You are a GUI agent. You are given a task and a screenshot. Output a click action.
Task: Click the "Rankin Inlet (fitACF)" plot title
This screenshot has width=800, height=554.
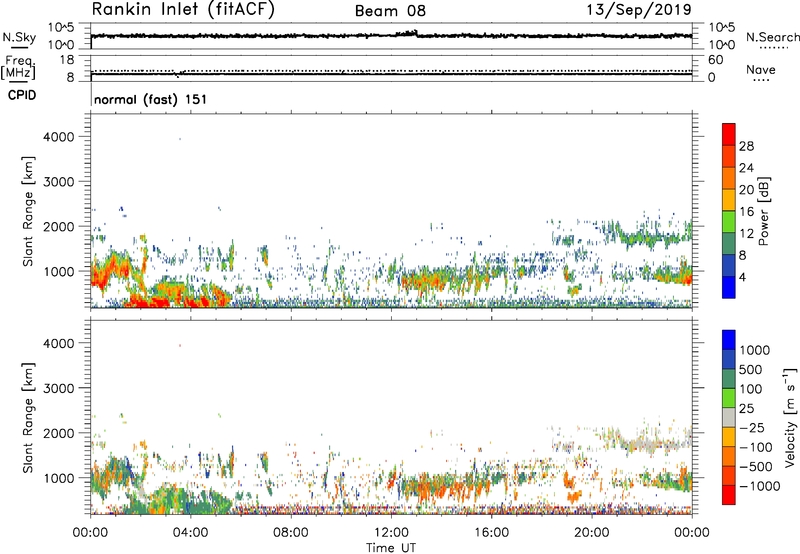(183, 10)
